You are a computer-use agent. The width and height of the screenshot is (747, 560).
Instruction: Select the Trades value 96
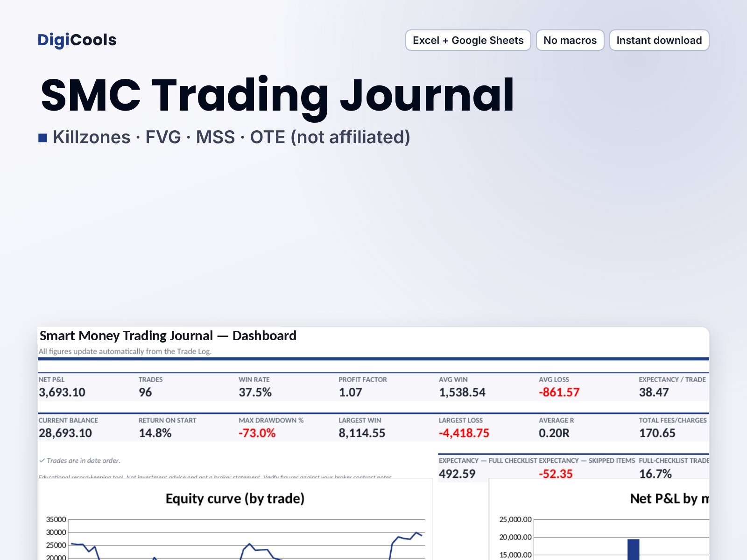tap(145, 392)
